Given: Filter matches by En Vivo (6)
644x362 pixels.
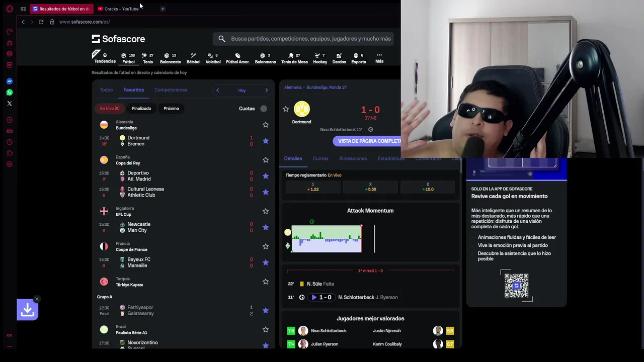Looking at the screenshot, I should pyautogui.click(x=110, y=109).
